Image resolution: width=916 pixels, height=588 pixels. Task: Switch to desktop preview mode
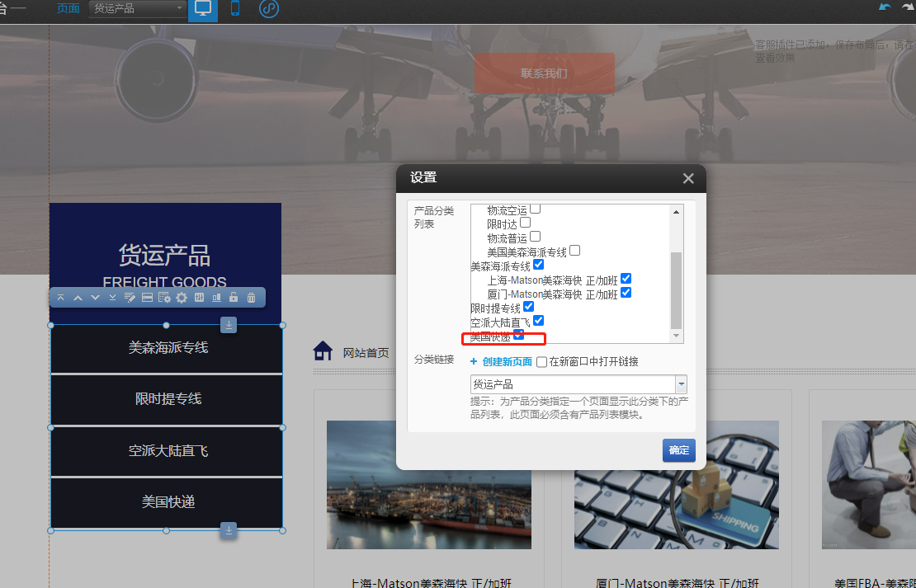click(x=202, y=11)
